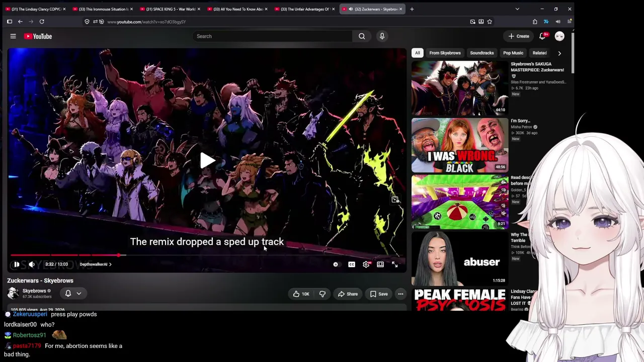644x362 pixels.
Task: Click the Zuckerwars - Skyebrows video title
Action: 40,281
